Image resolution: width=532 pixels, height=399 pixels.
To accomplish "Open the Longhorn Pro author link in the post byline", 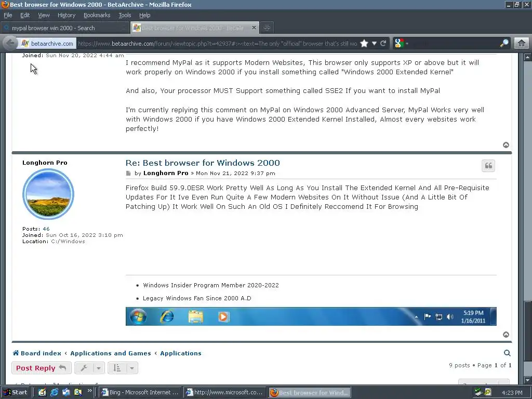I will (166, 173).
